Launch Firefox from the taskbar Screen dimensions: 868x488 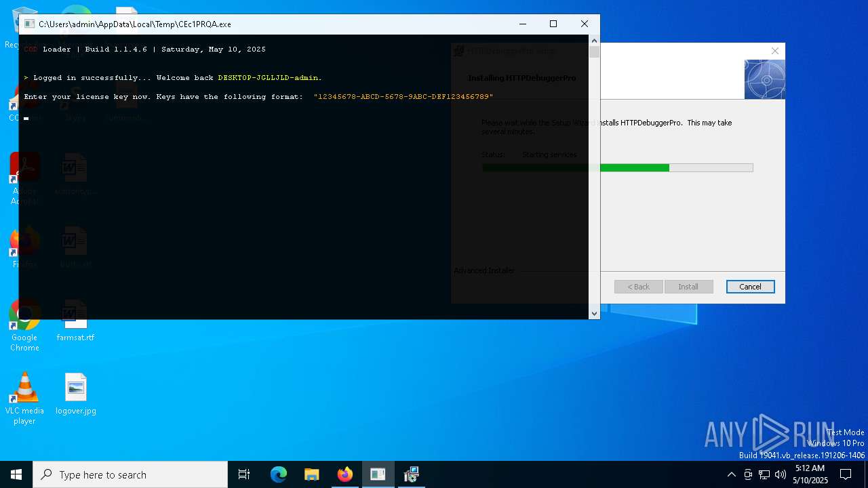point(344,474)
